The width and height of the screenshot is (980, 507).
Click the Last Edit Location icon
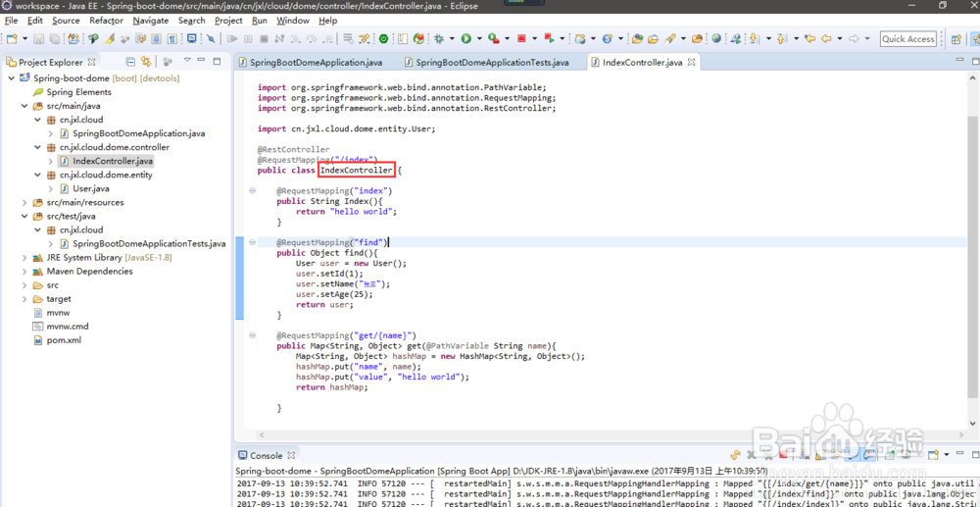[x=810, y=39]
